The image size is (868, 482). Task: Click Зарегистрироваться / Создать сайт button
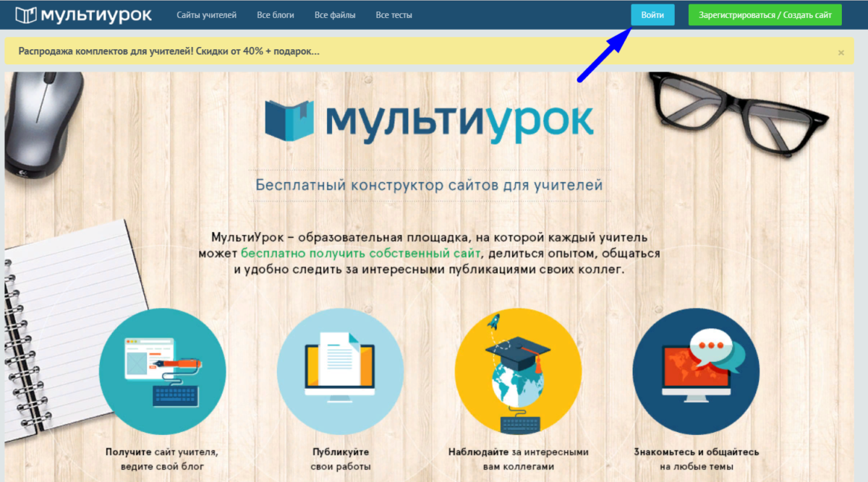(765, 15)
